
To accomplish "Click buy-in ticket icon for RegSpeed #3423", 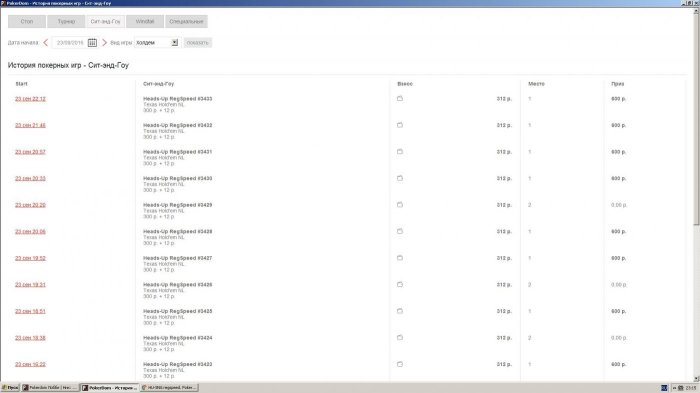I will click(x=400, y=364).
